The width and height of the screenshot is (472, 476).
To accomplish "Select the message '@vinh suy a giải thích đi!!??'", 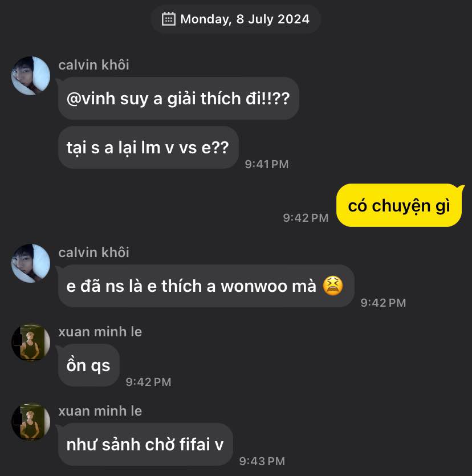I will coord(178,99).
